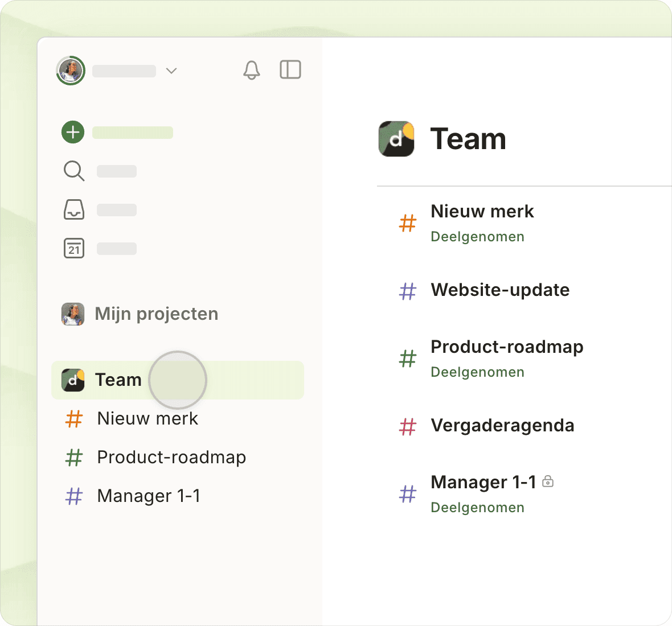672x626 pixels.
Task: Open the calendar icon showing 21
Action: [x=74, y=248]
